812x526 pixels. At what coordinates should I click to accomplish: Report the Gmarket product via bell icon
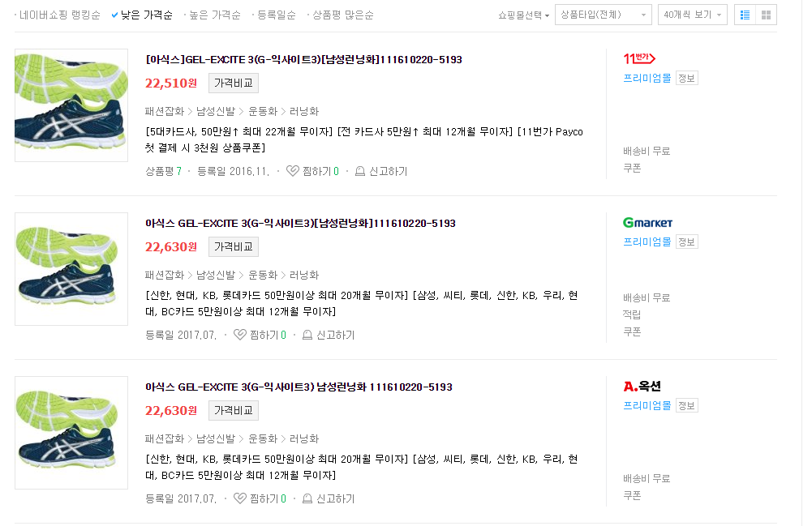(307, 336)
